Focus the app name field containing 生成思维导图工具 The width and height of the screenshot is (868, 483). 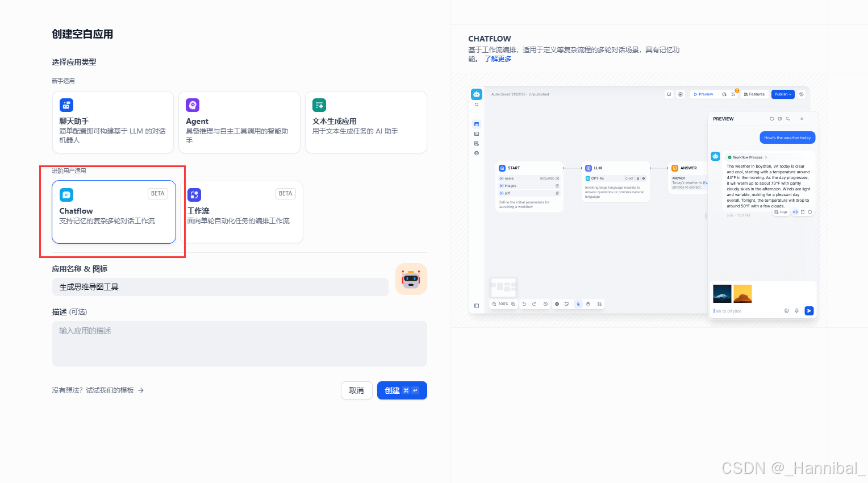pyautogui.click(x=220, y=287)
